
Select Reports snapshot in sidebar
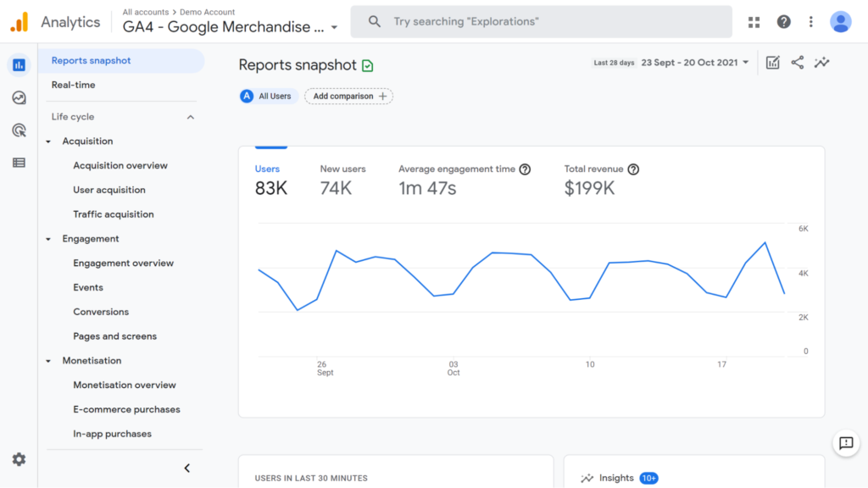pos(121,61)
